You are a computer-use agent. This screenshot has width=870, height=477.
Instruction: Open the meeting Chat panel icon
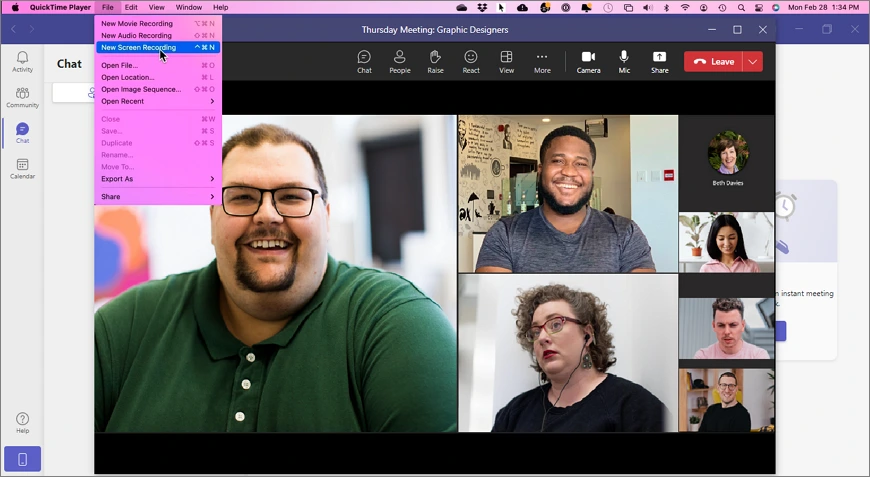coord(364,62)
